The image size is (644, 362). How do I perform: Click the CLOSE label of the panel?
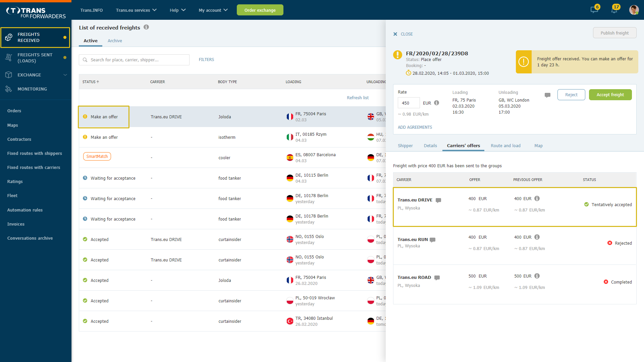pos(407,34)
